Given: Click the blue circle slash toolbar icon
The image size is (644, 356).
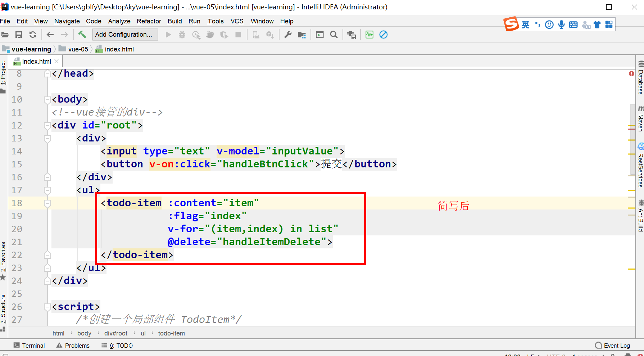Looking at the screenshot, I should (x=384, y=35).
